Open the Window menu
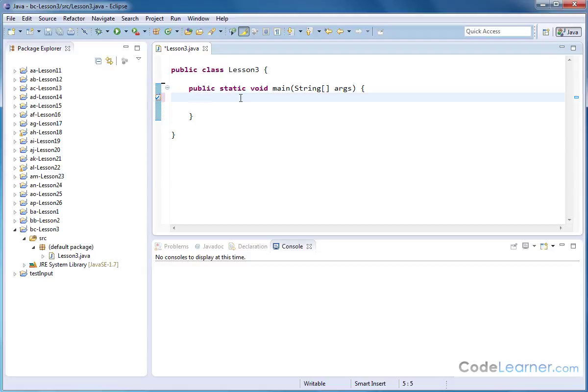The height and width of the screenshot is (392, 588). 198,18
